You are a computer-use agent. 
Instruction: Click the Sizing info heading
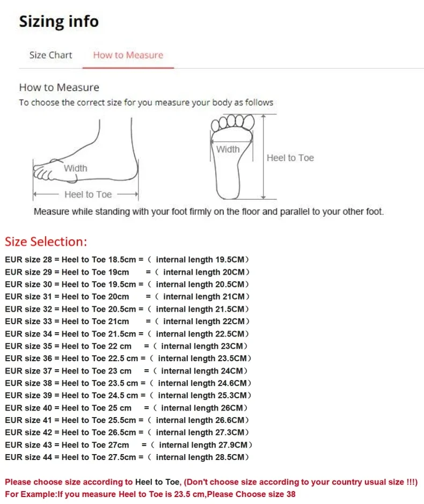(59, 21)
